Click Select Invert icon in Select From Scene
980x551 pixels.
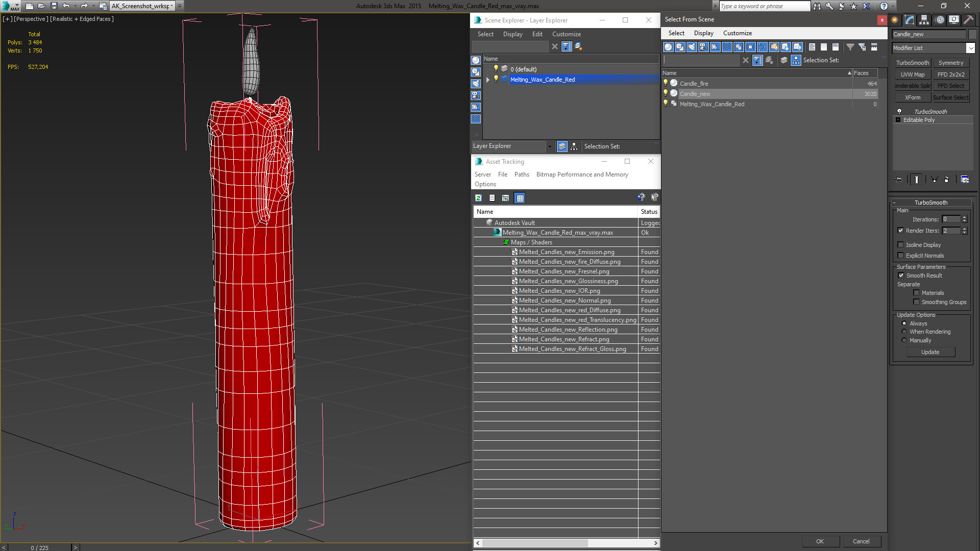click(836, 47)
